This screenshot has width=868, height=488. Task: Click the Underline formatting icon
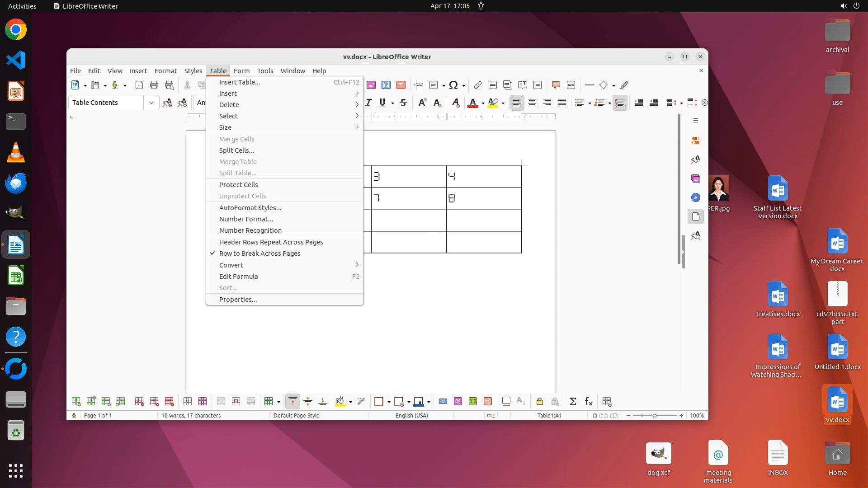coord(382,103)
